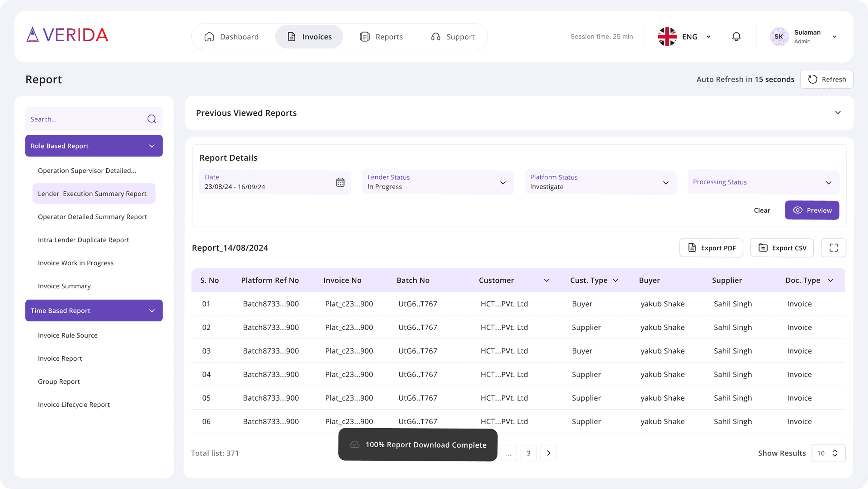Click the Verida logo

click(x=67, y=35)
